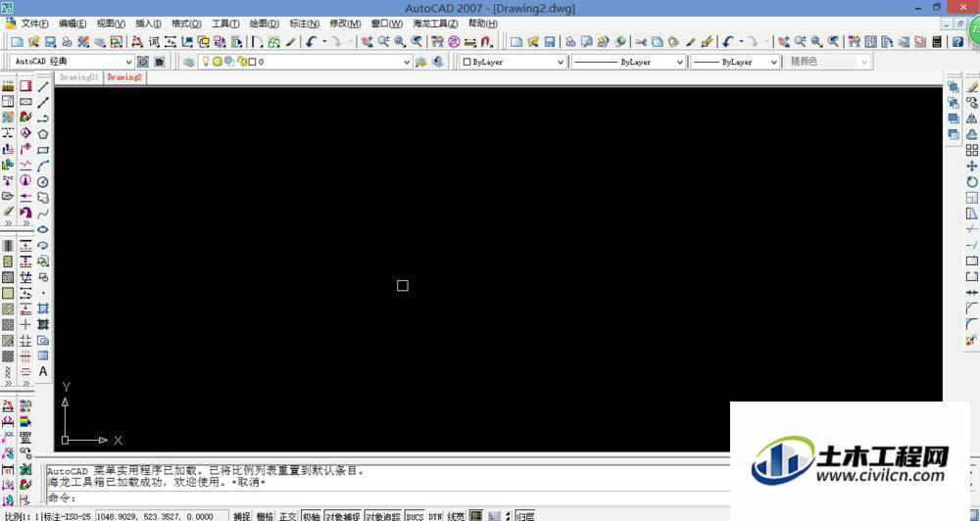The height and width of the screenshot is (521, 980).
Task: Open the Layer Properties Manager button
Action: click(x=188, y=62)
